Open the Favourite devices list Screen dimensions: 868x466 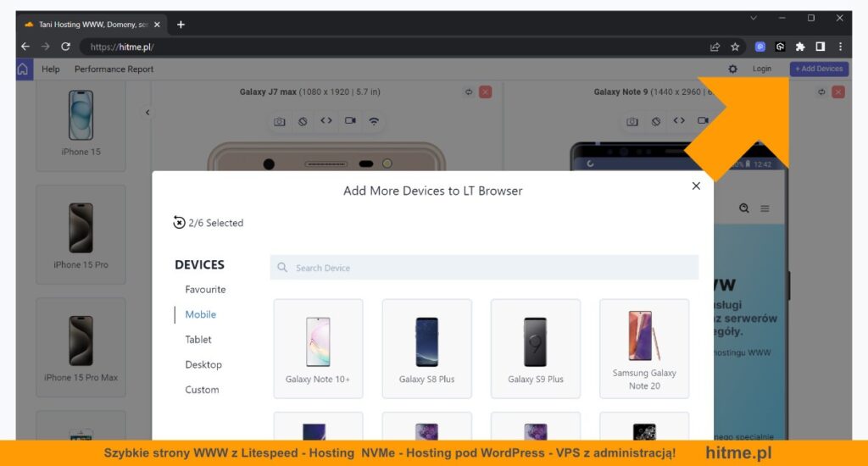(205, 290)
